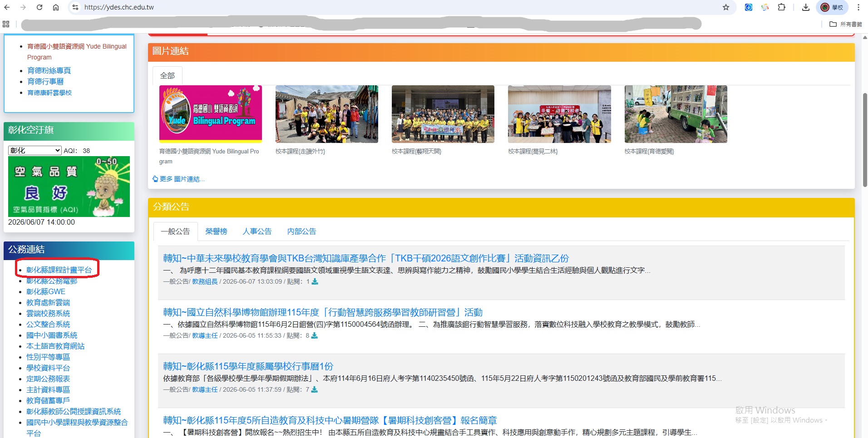Open the 所有書籤 bookmarks folder
This screenshot has height=438, width=868.
pyautogui.click(x=846, y=24)
